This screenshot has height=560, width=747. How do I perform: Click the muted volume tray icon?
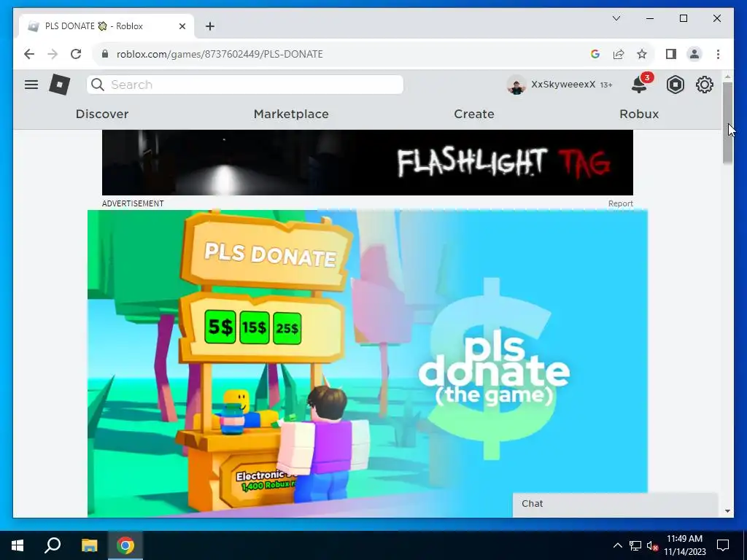click(x=653, y=545)
